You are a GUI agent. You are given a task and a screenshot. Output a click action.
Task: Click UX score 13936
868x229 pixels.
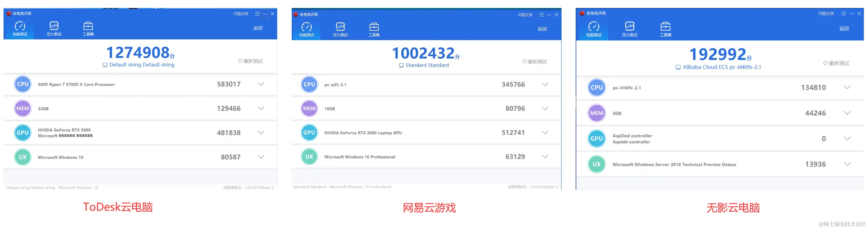(x=815, y=164)
